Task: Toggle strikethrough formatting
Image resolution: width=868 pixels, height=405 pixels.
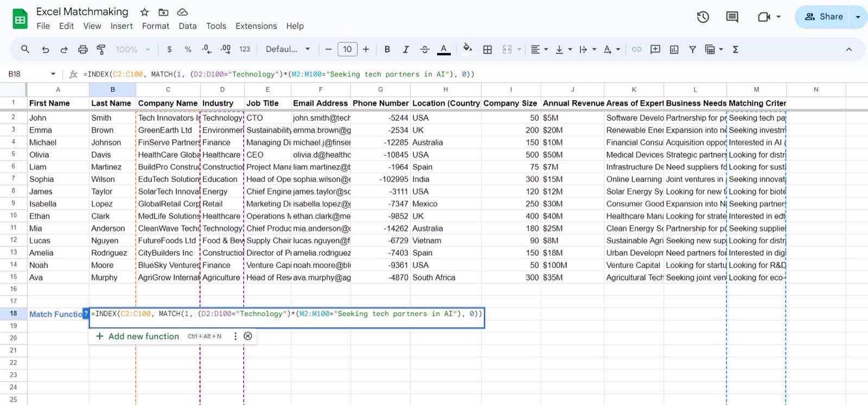Action: 425,49
